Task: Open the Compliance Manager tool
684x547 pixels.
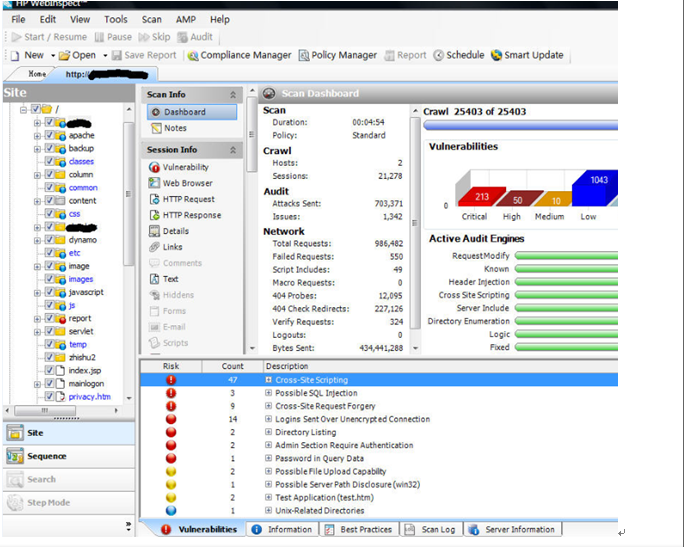Action: click(235, 55)
